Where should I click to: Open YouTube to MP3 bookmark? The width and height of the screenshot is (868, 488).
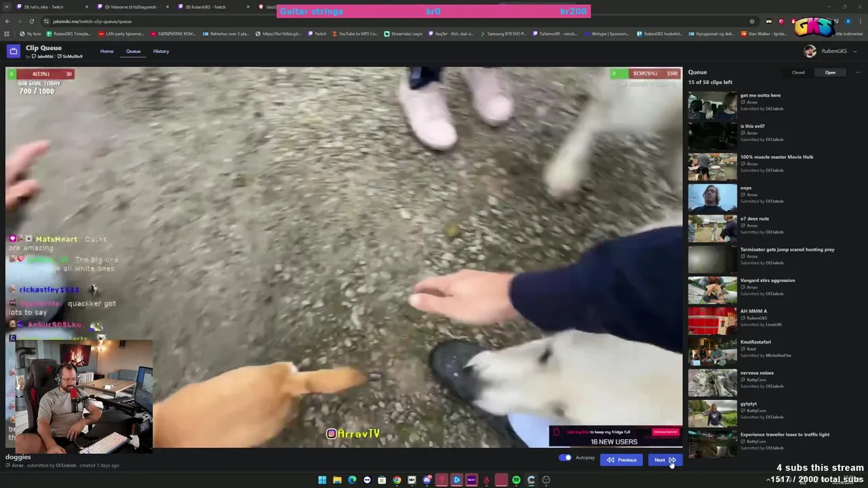[x=355, y=34]
